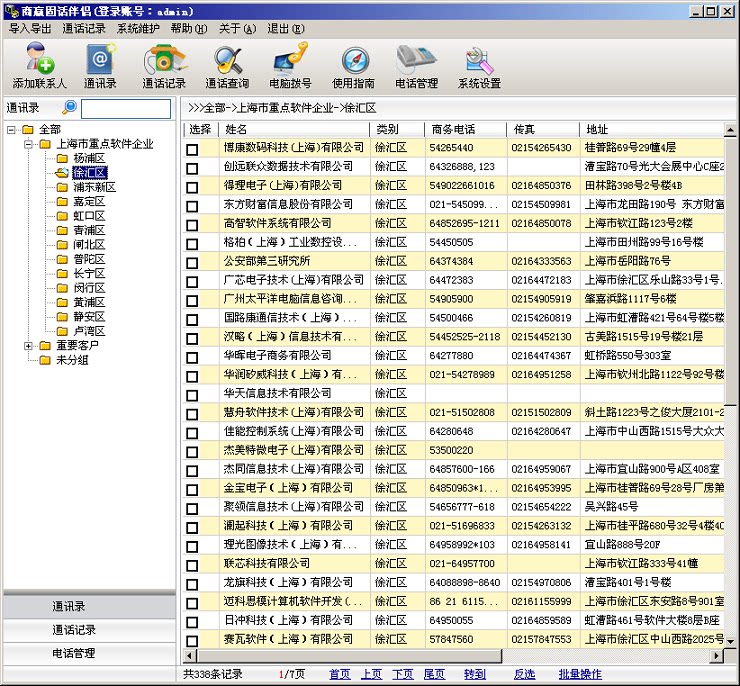This screenshot has height=686, width=740.
Task: Check the box for 华晖电子商务有限公司
Action: (x=192, y=357)
